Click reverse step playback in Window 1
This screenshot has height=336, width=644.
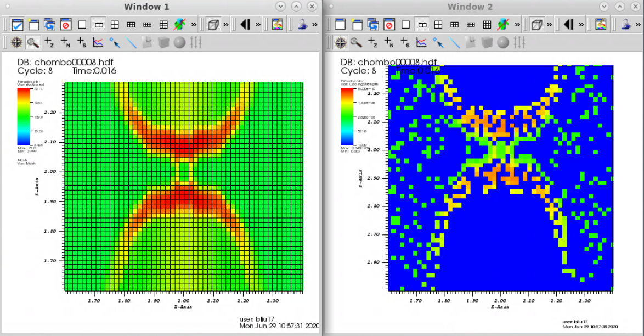[245, 25]
